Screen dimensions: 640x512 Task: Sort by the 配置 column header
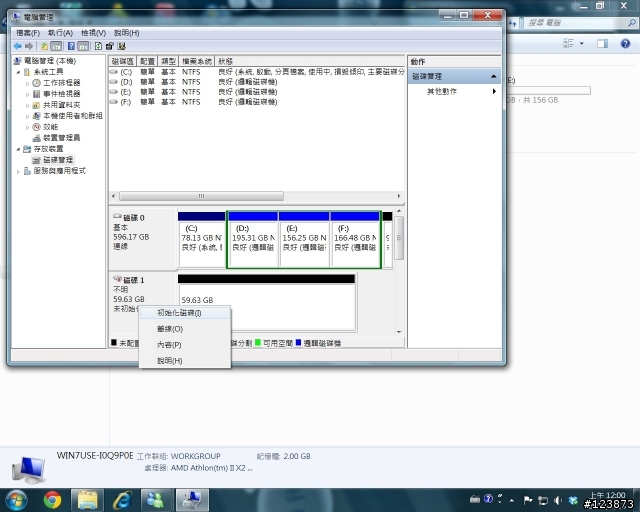point(147,61)
